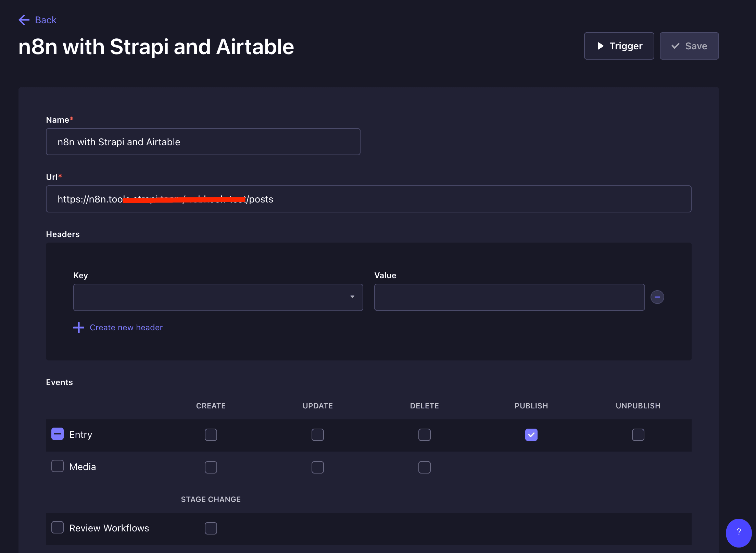Enable Review Workflows Stage Change checkbox
This screenshot has width=756, height=553.
[x=211, y=528]
